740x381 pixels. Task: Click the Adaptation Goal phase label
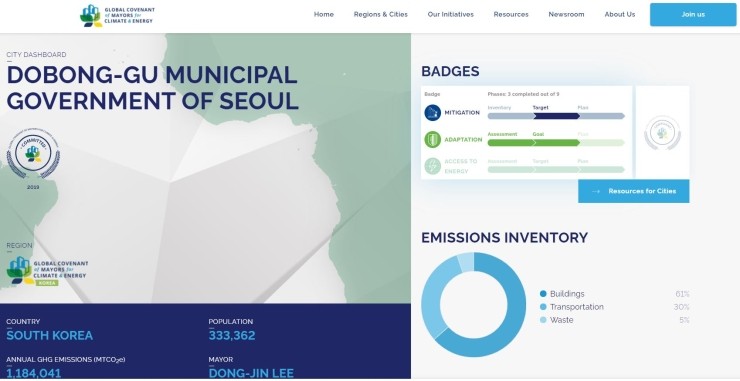click(x=538, y=134)
